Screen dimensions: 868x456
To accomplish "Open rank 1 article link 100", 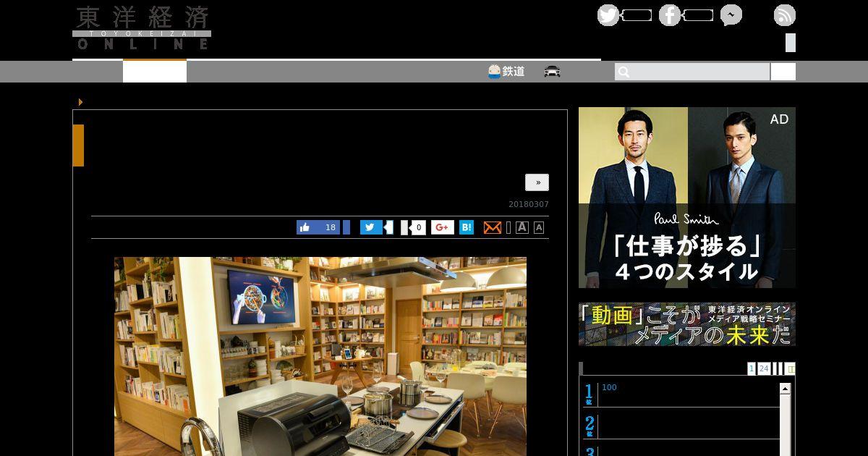I will pyautogui.click(x=609, y=387).
